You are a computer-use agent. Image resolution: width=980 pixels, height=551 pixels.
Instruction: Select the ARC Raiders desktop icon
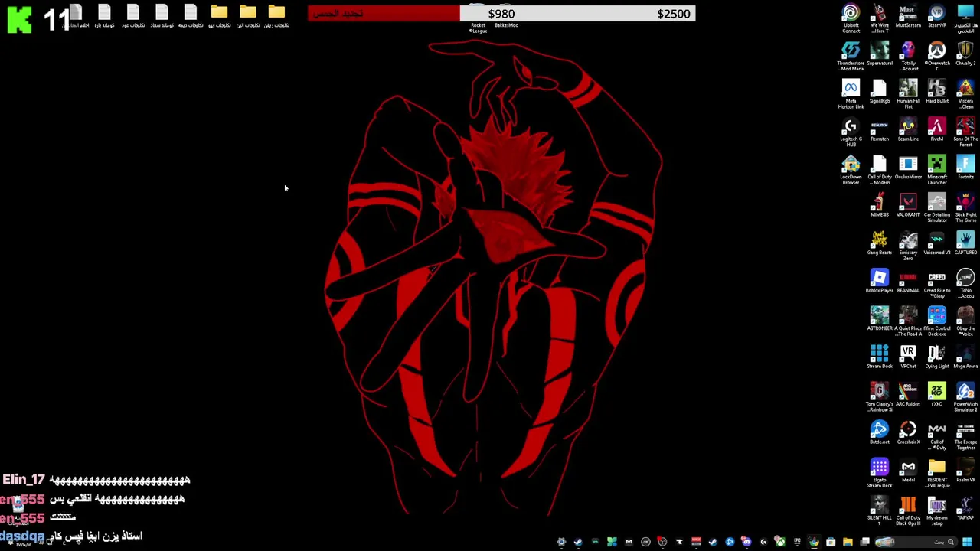(908, 395)
